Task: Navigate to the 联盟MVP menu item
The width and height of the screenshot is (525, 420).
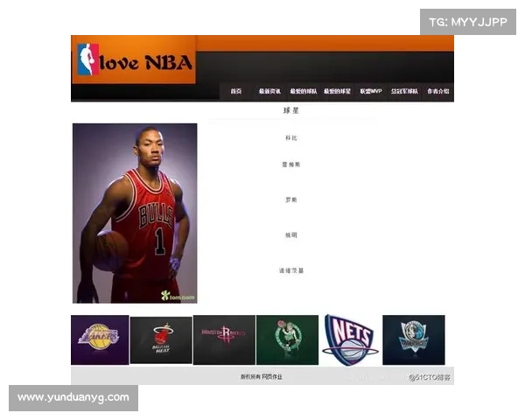Action: [x=371, y=91]
